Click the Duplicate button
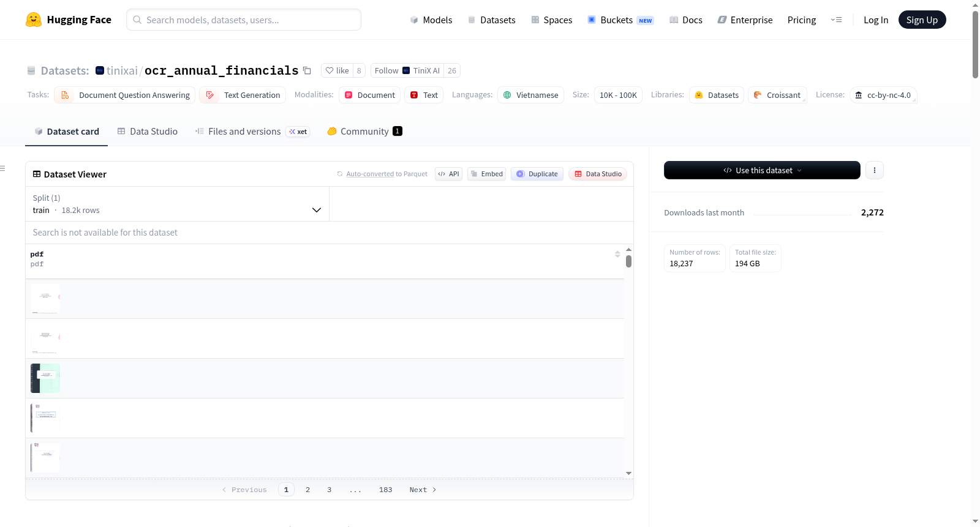 click(537, 174)
